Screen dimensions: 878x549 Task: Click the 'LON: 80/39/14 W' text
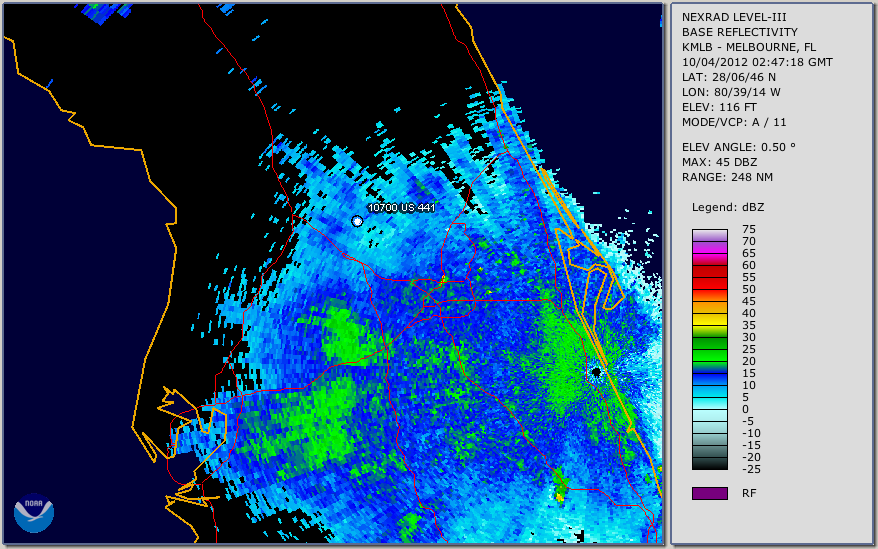coord(731,92)
